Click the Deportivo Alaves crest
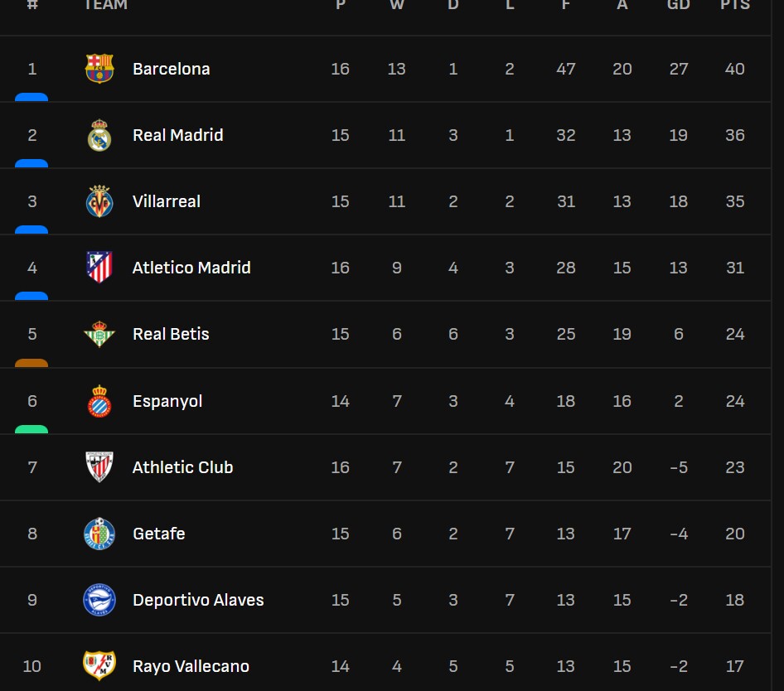This screenshot has height=691, width=784. [x=99, y=600]
